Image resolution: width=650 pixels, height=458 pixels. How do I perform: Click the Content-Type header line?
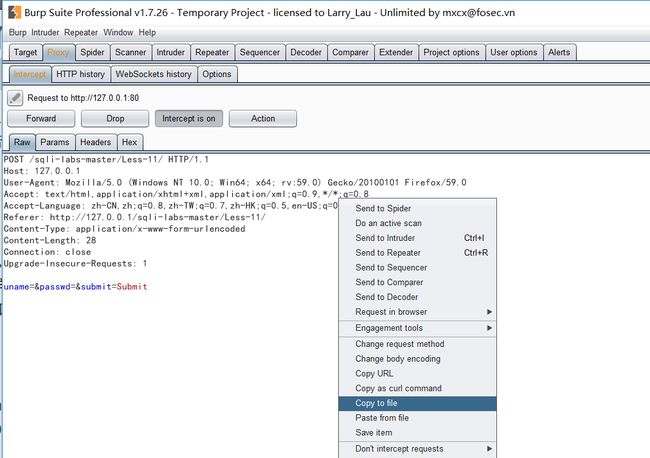(x=124, y=229)
